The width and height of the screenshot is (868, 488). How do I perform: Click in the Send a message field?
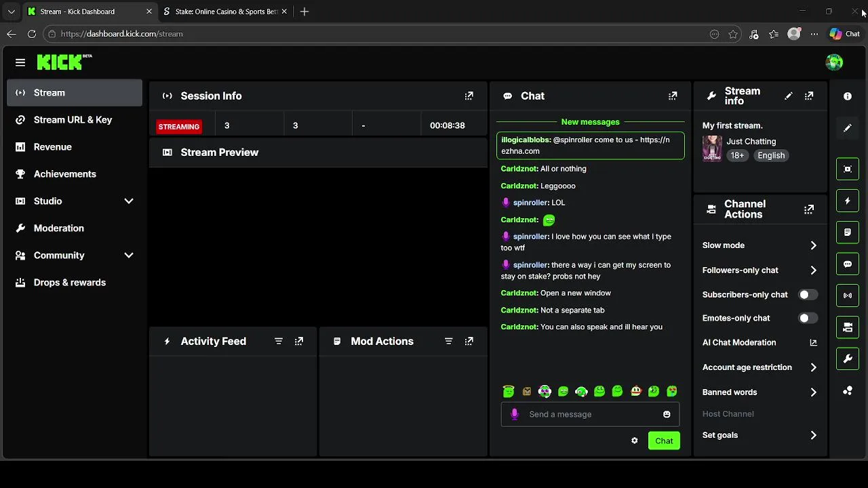point(590,414)
